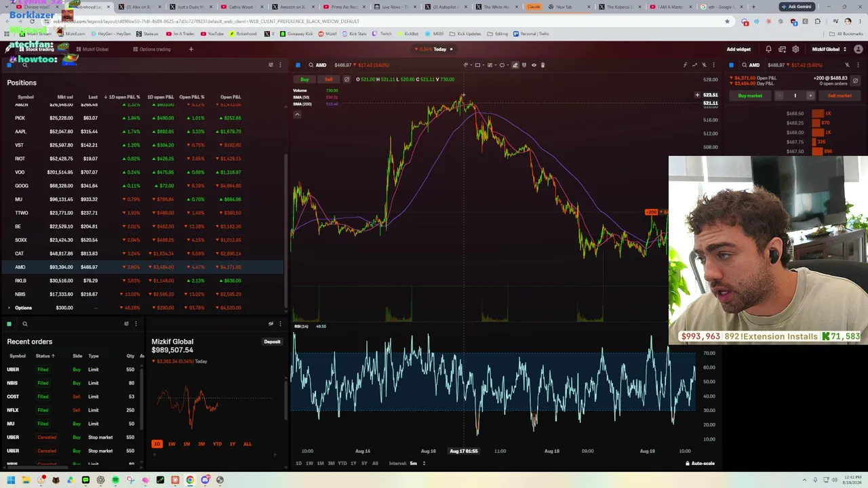Sort positions by 1D open P&L %
Screen dimensions: 868x488
pyautogui.click(x=122, y=97)
